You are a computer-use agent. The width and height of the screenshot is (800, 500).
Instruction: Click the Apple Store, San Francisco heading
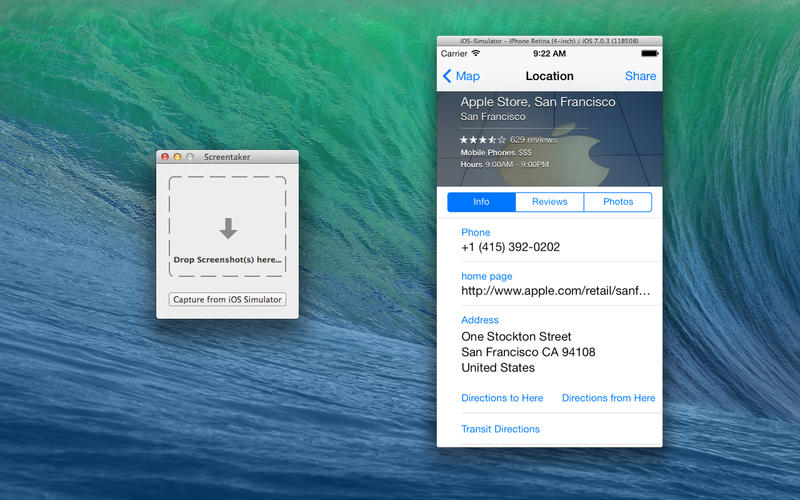click(538, 102)
